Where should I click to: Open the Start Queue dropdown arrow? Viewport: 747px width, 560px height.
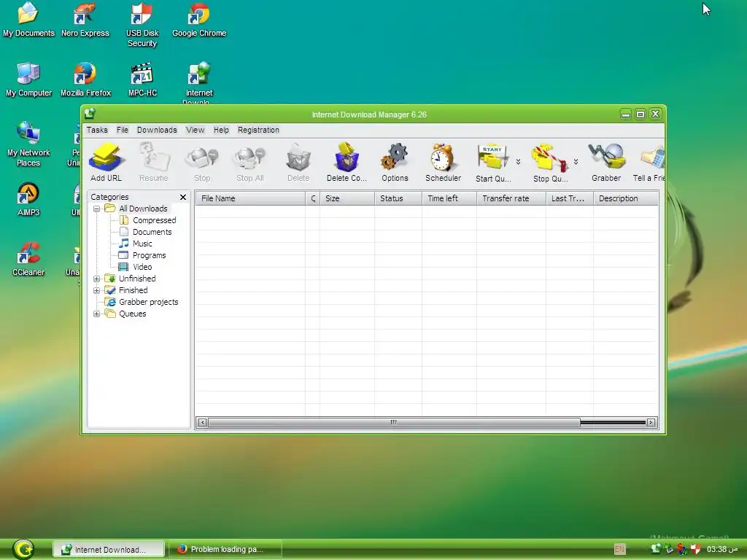click(519, 162)
